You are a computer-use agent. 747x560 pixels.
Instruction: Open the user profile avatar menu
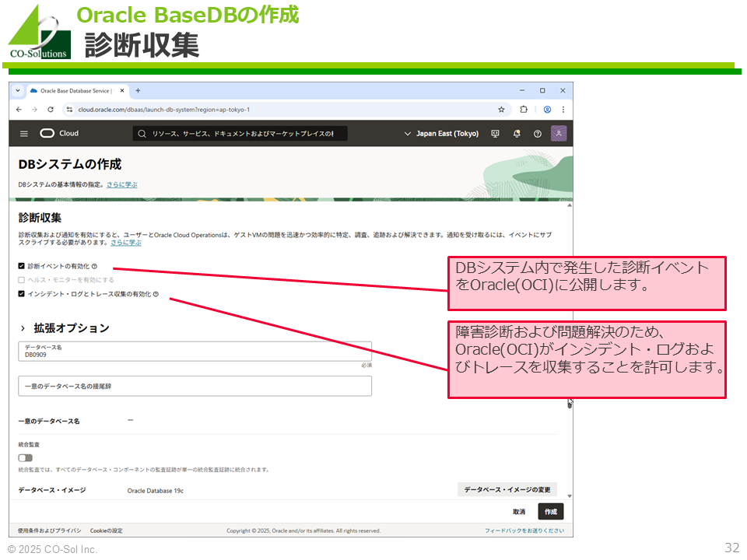[x=559, y=133]
